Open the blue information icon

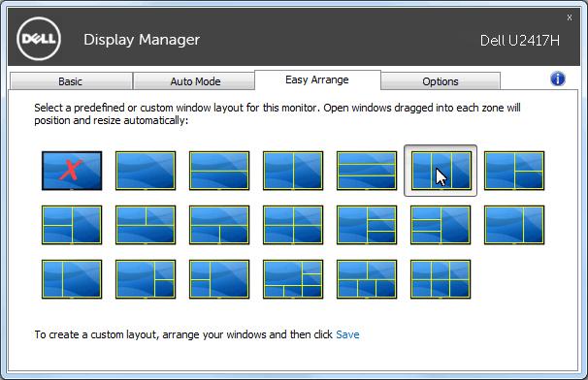click(x=558, y=79)
